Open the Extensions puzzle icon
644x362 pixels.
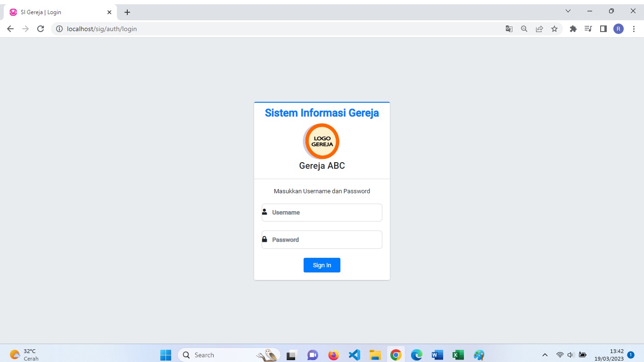point(573,29)
